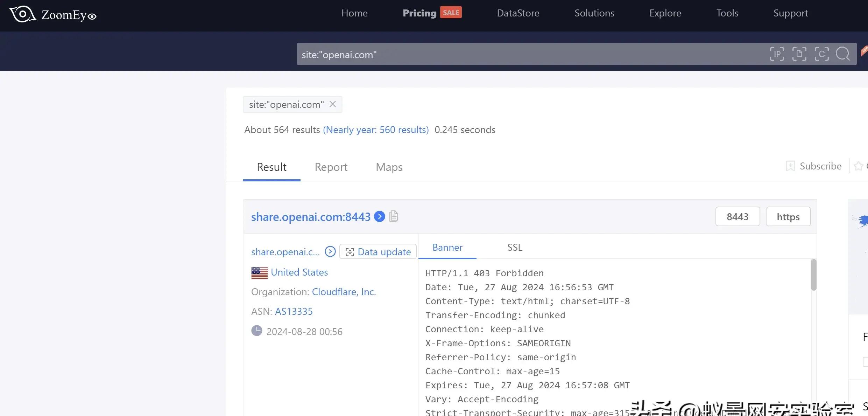Click the Data update refresh toggle

click(x=378, y=251)
